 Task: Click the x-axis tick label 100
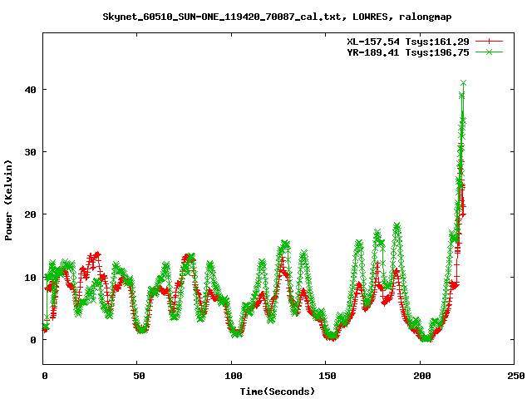click(x=233, y=376)
